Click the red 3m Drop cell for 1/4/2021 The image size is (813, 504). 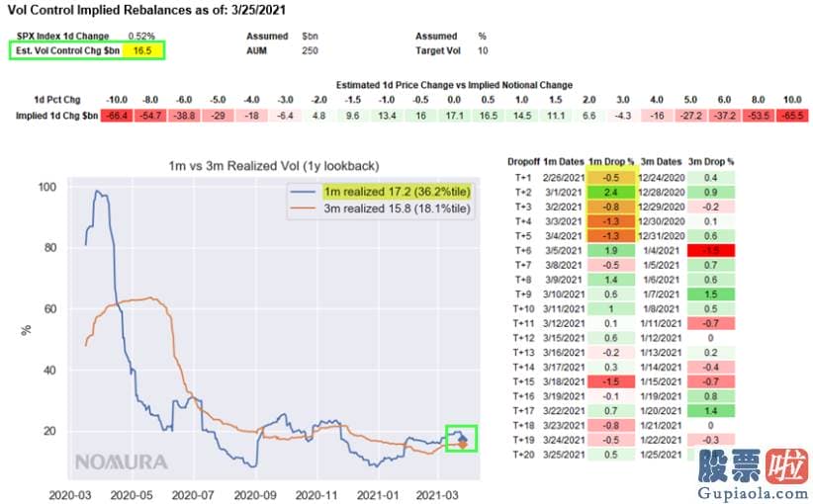711,251
